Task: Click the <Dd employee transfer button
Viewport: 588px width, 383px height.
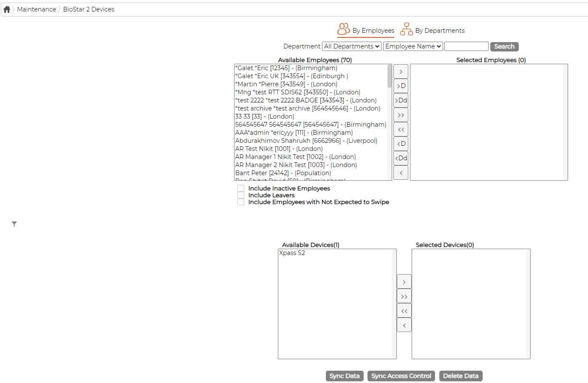Action: point(401,158)
